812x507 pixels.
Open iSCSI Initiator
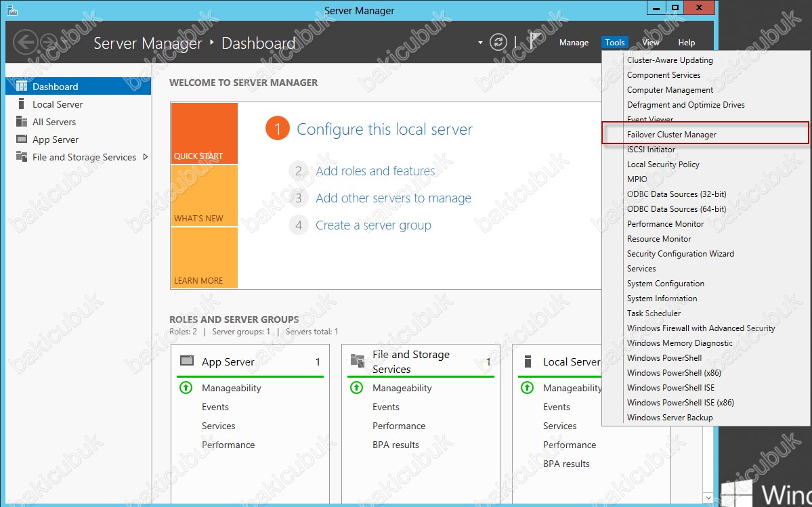(x=651, y=150)
